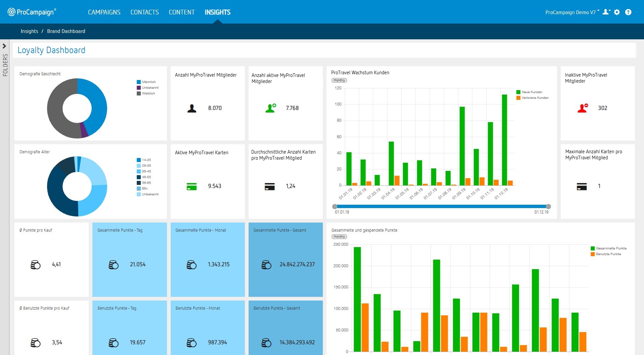Click the green card icon for active cards
This screenshot has height=355, width=644.
coord(191,186)
